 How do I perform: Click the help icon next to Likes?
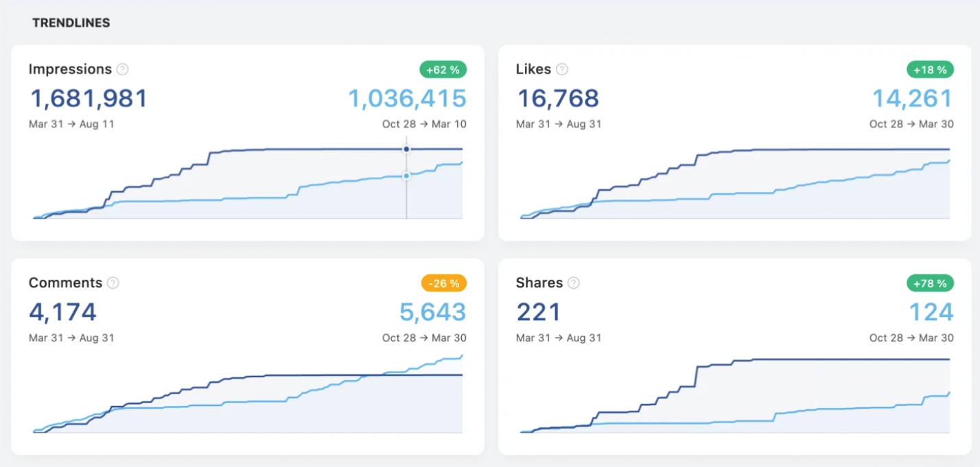[561, 69]
